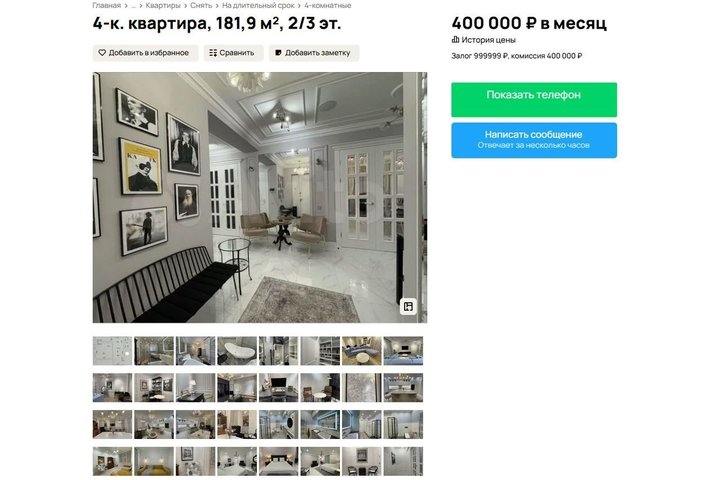Click the note icon in Добавить заметку
This screenshot has width=720, height=480.
[278, 53]
